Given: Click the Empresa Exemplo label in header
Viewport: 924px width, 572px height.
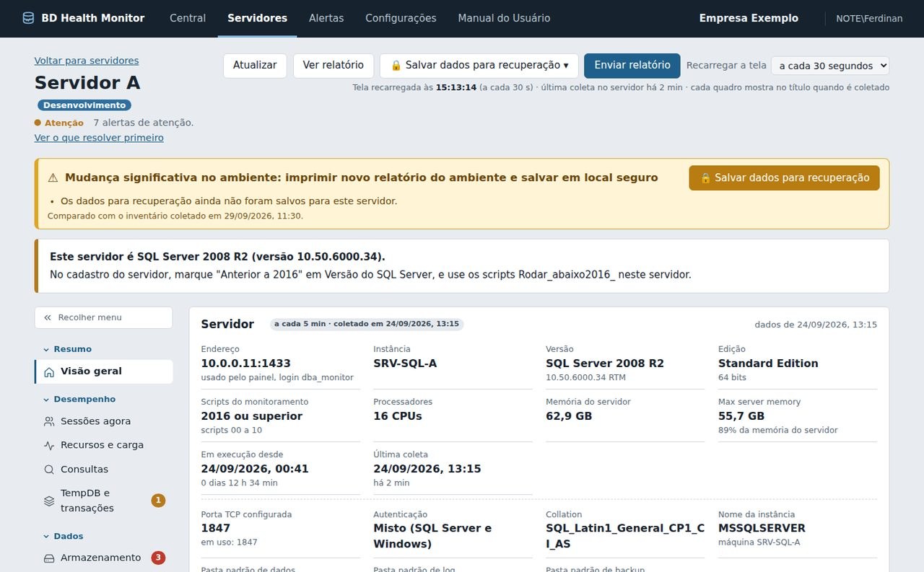Looking at the screenshot, I should (749, 18).
